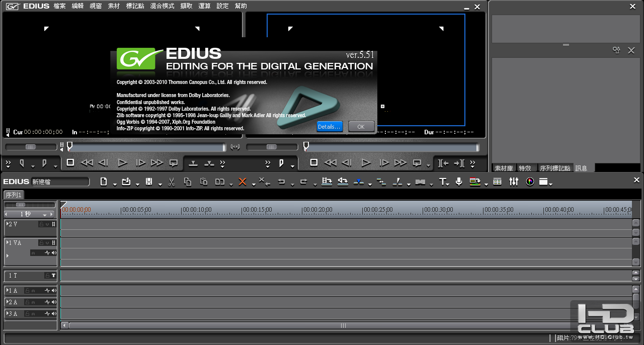Click the Overwrite to timeline icon
The width and height of the screenshot is (644, 345).
click(x=343, y=182)
